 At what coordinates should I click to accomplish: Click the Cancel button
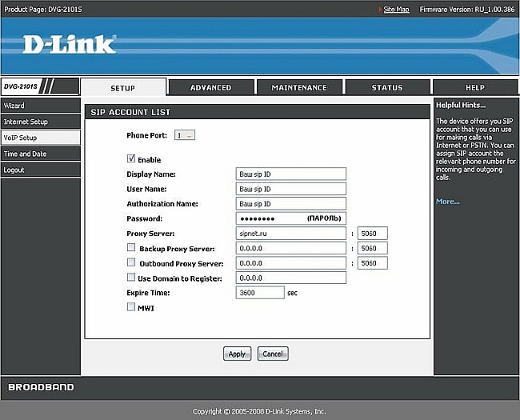tap(273, 354)
